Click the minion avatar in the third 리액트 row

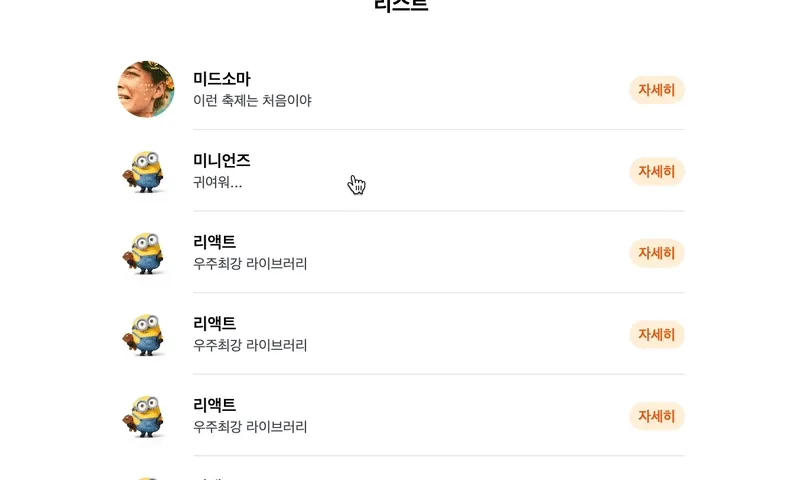146,416
